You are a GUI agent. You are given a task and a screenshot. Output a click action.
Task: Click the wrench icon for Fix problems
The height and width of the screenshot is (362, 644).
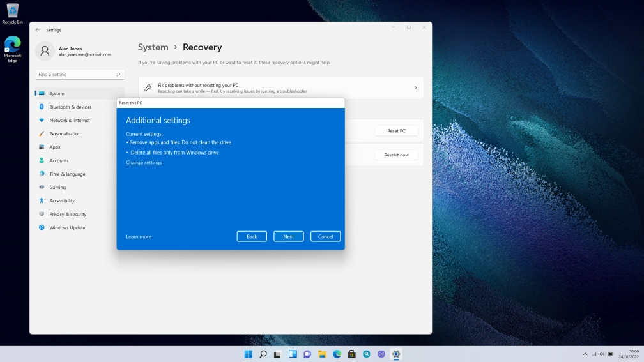(x=148, y=88)
